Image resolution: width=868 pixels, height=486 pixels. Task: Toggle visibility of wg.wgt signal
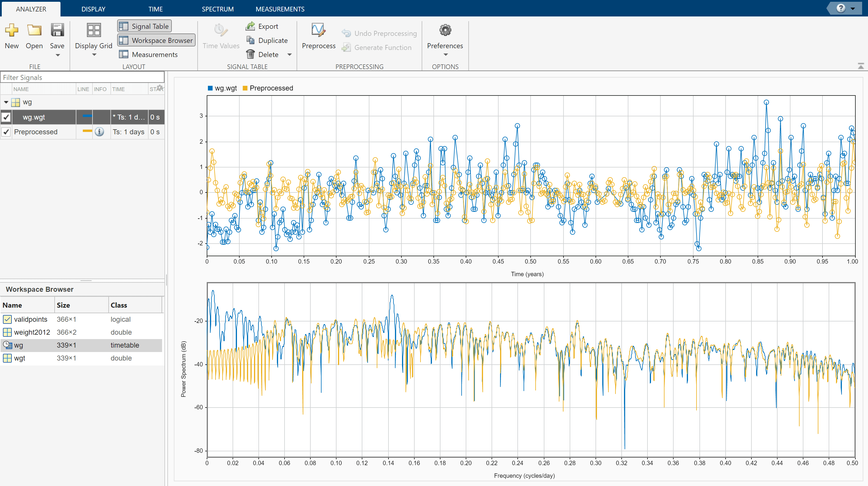point(6,117)
